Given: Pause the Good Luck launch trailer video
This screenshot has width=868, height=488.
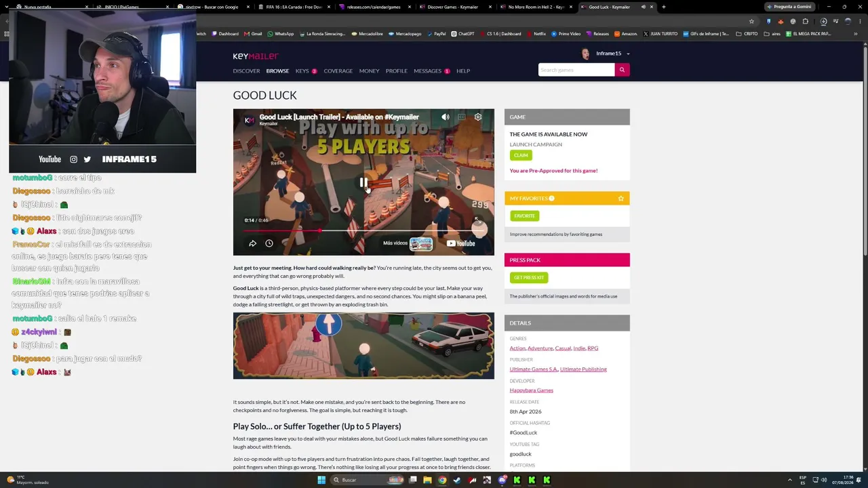Looking at the screenshot, I should tap(363, 182).
